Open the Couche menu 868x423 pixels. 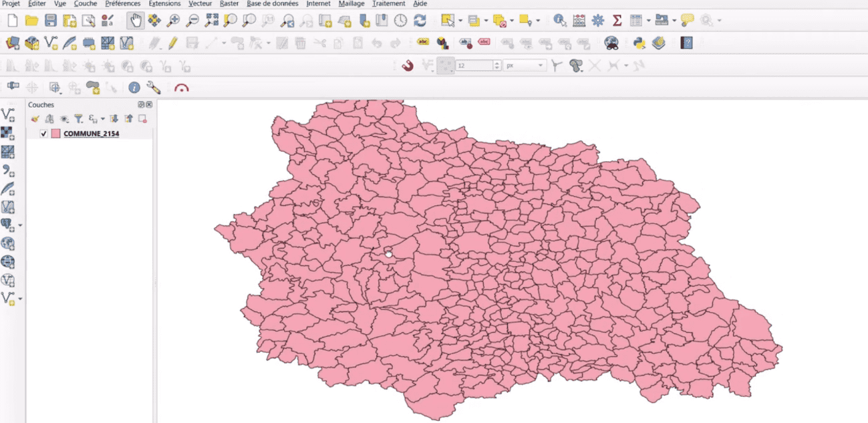tap(86, 3)
